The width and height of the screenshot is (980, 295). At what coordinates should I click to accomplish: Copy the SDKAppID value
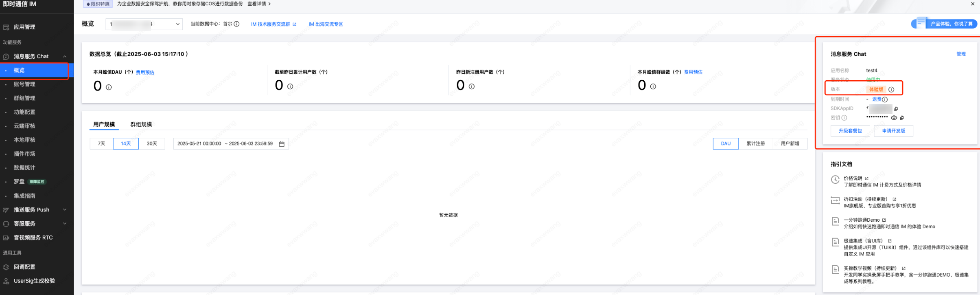click(896, 109)
